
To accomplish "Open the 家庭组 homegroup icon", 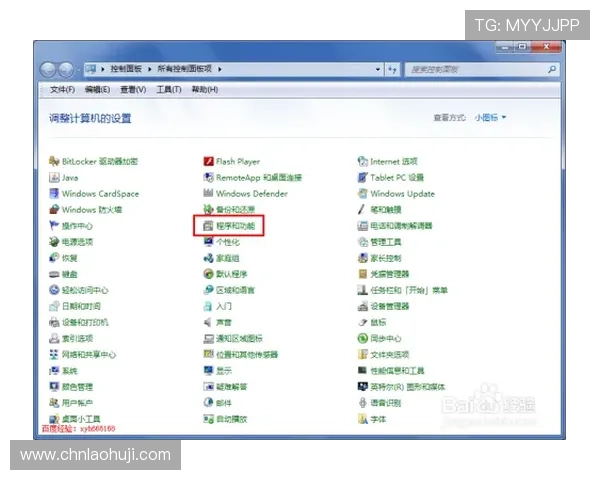I will (x=208, y=258).
